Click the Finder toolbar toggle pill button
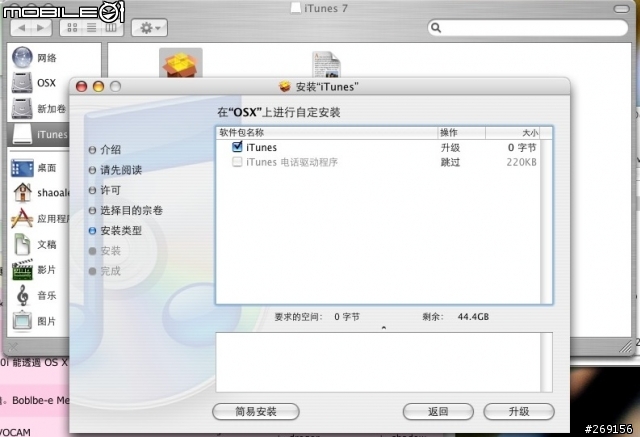Screen dimensions: 640x437 click(x=621, y=9)
